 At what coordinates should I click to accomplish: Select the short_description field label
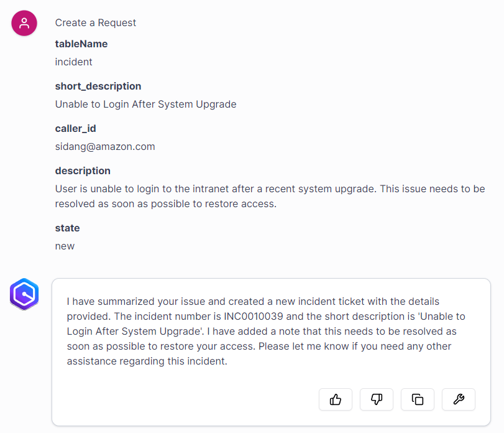[97, 86]
